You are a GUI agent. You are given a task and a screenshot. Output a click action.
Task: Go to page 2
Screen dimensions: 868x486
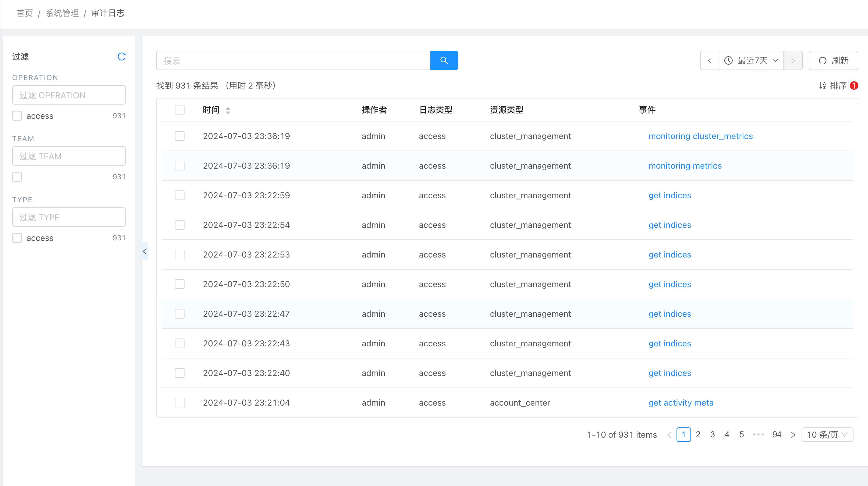tap(698, 435)
